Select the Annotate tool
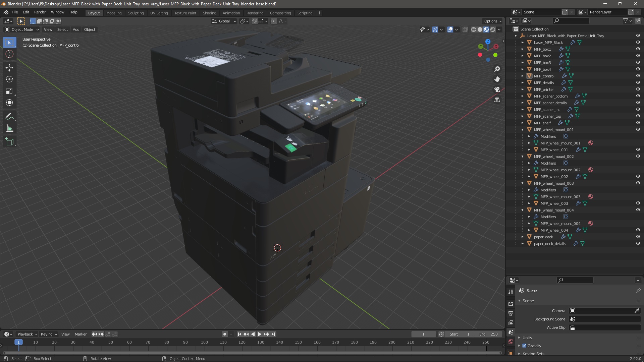Screen dimensions: 644x362 (x=9, y=117)
